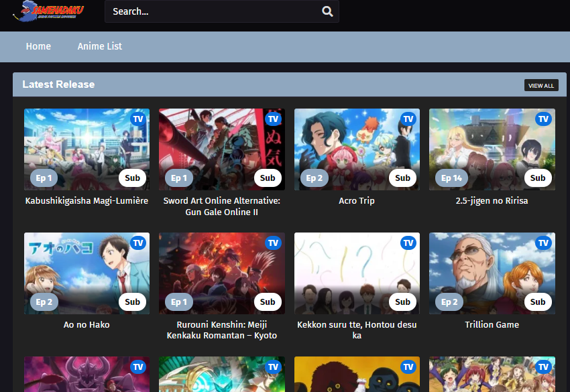
Task: Click Ep 1 badge on Rurouni Kenshin card
Action: coord(179,302)
